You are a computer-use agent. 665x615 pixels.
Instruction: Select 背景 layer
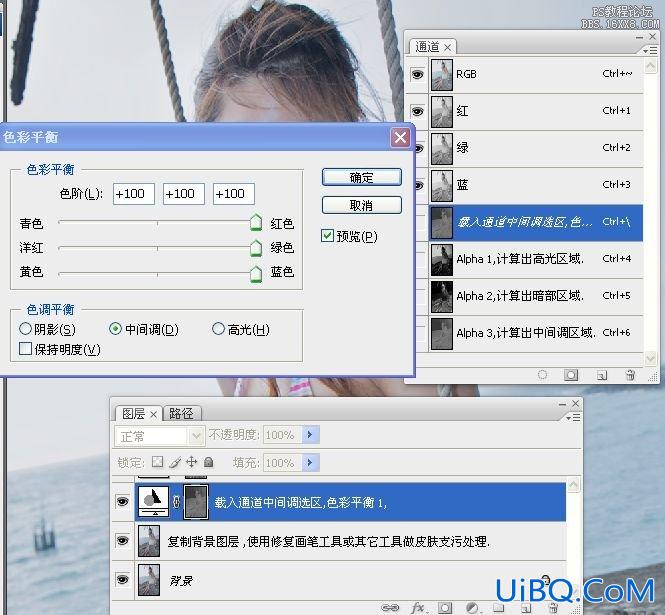pos(350,579)
